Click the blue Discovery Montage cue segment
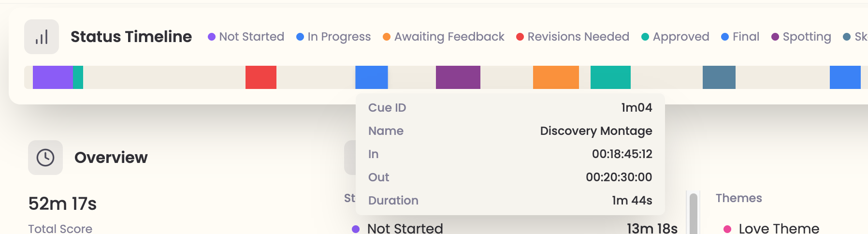Image resolution: width=868 pixels, height=234 pixels. tap(372, 77)
